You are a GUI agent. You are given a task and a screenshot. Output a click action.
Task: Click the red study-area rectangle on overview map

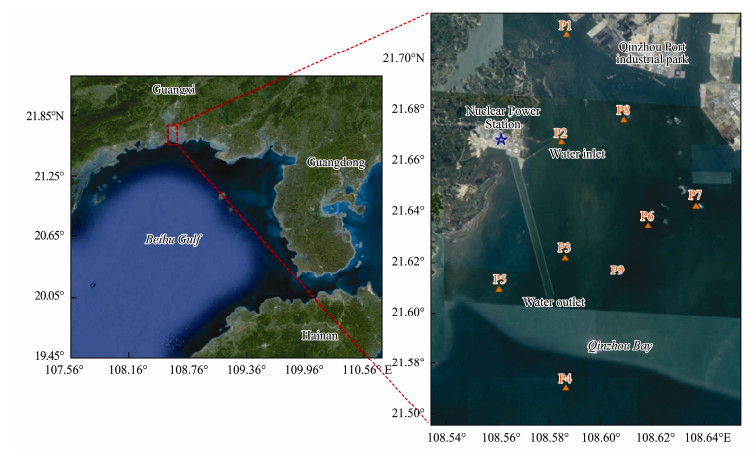(173, 134)
